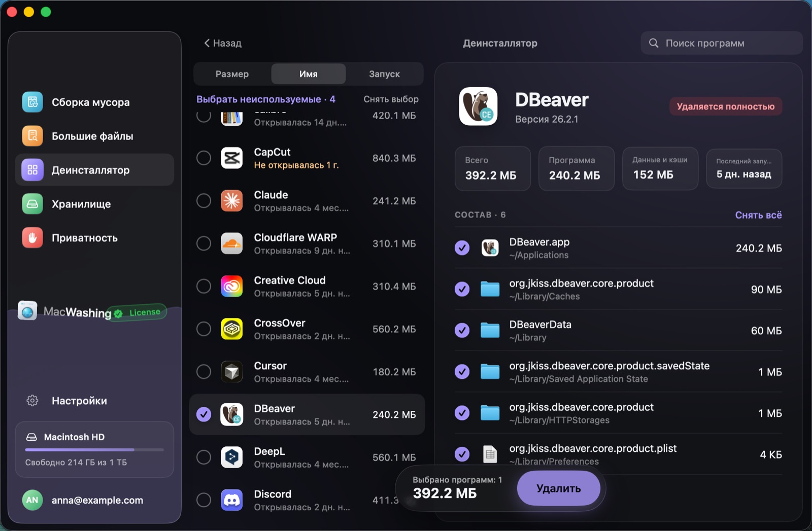The image size is (812, 531).
Task: Click the CapCut app icon
Action: point(232,158)
